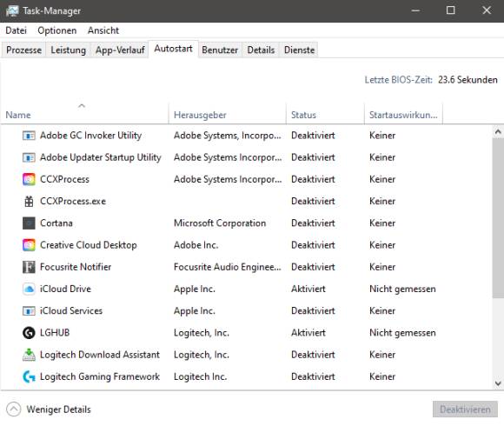Click the Logitech Gaming Framework icon

tap(29, 376)
